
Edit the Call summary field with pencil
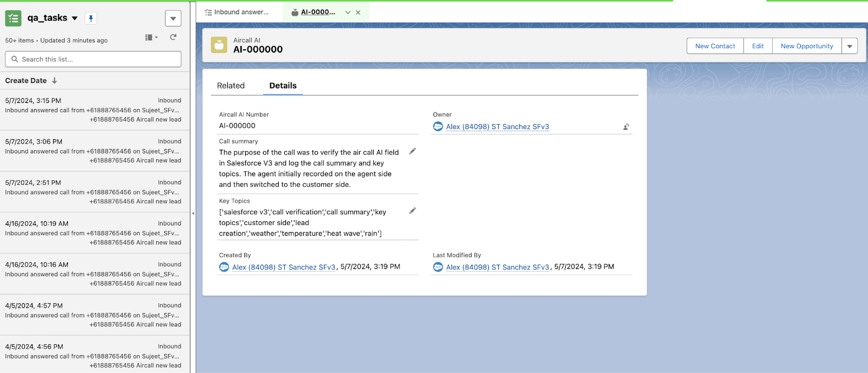(412, 151)
